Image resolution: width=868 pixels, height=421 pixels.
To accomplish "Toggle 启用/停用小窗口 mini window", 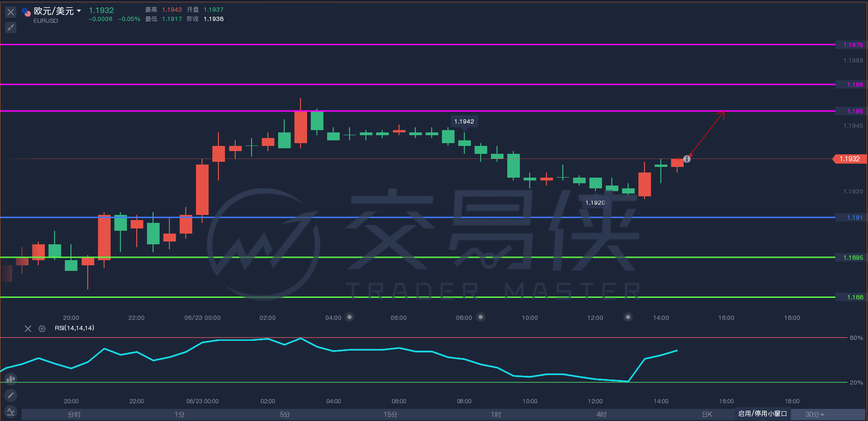I will click(763, 414).
